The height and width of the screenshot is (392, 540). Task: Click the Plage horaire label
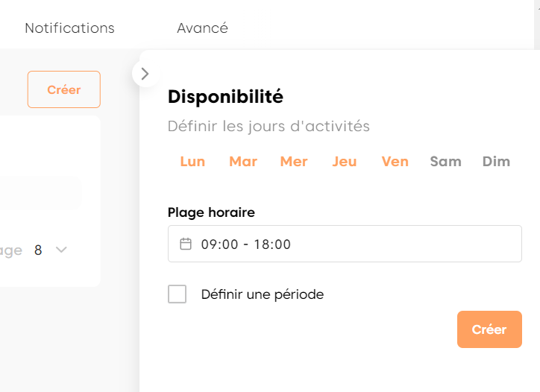click(211, 212)
